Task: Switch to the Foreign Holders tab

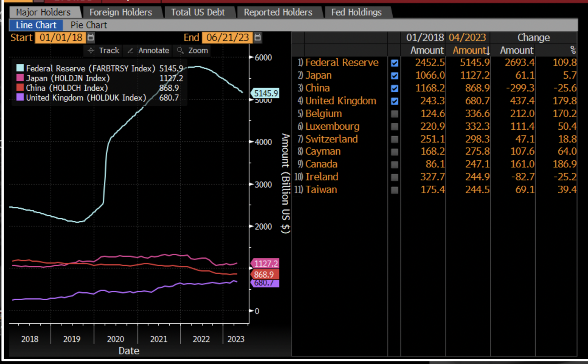Action: pos(120,12)
